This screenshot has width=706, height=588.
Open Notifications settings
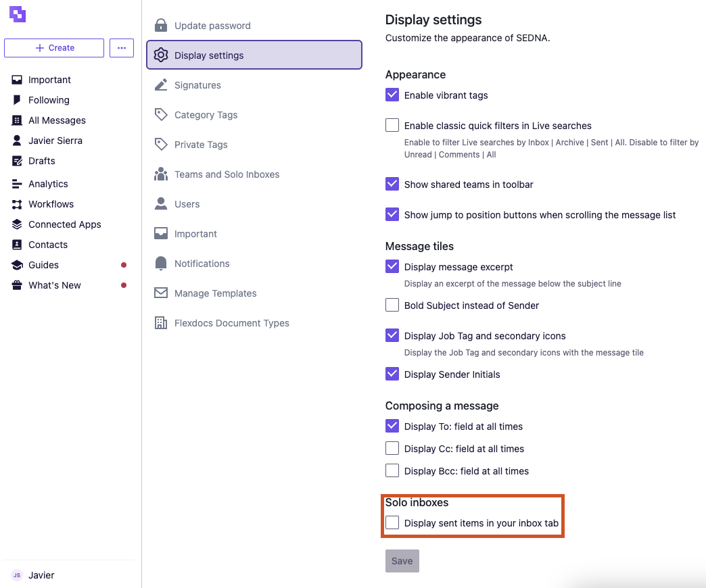click(x=254, y=263)
